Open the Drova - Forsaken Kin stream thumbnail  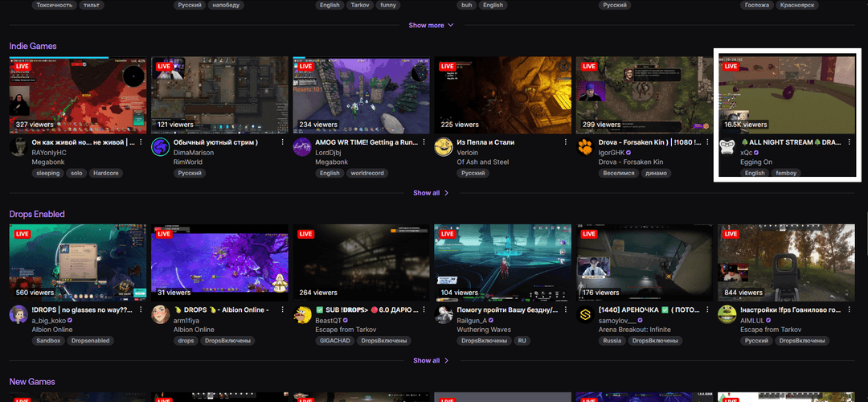[644, 94]
